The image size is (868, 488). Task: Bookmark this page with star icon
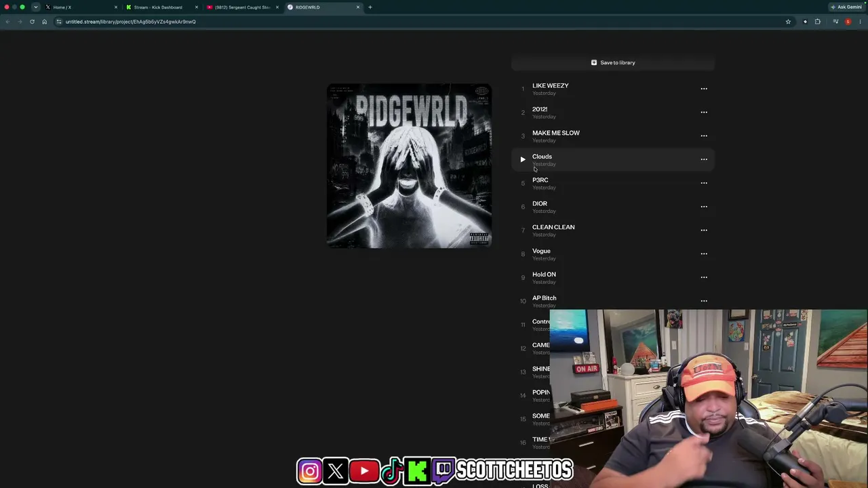pyautogui.click(x=788, y=22)
